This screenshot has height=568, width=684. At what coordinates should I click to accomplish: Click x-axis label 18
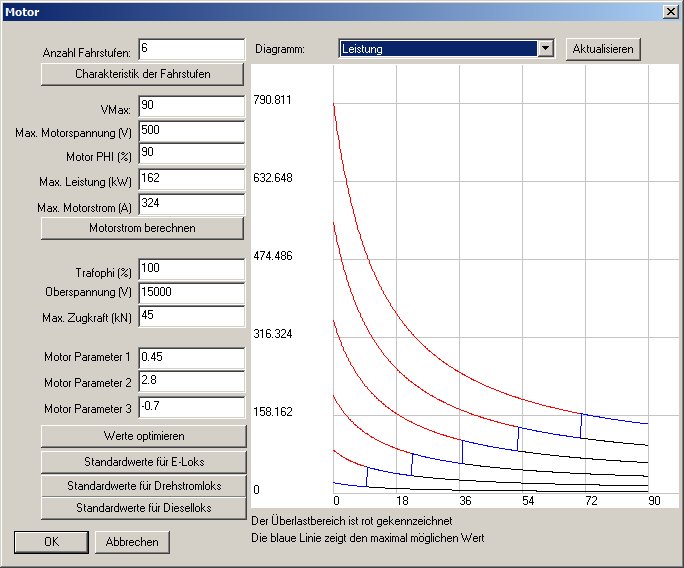pos(402,501)
